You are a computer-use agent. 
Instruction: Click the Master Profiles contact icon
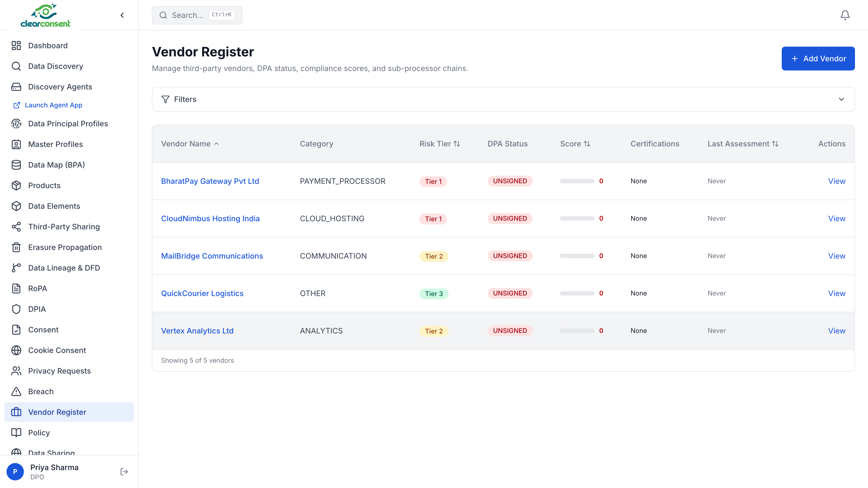[16, 144]
